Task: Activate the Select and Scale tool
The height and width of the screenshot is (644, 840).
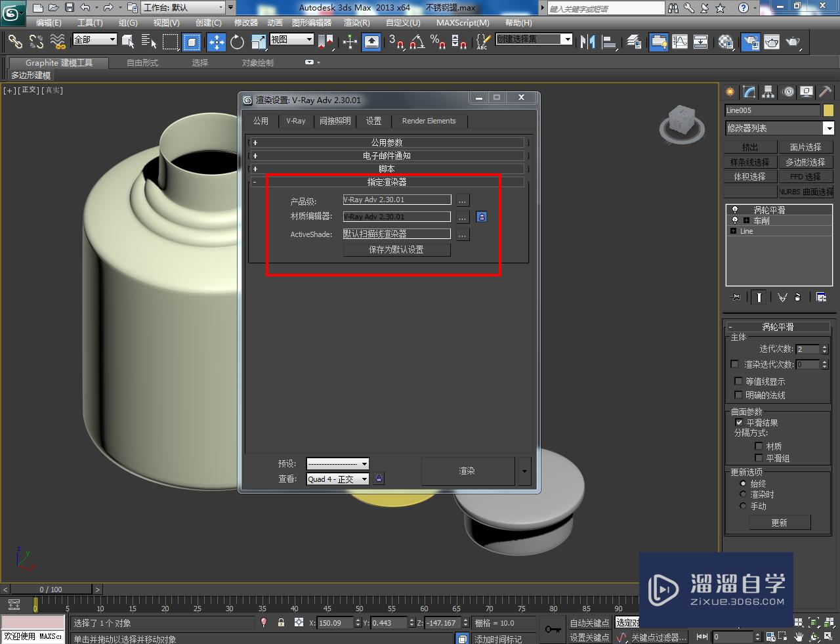Action: point(259,42)
